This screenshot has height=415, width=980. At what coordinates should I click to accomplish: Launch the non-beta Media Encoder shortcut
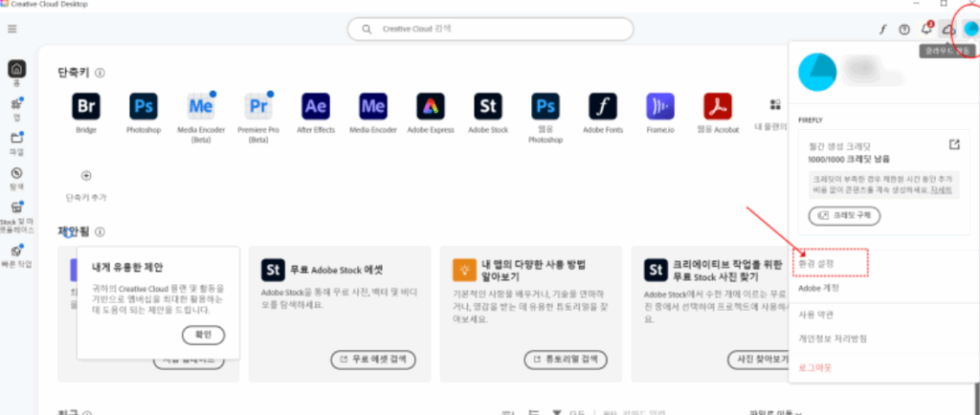coord(373,106)
